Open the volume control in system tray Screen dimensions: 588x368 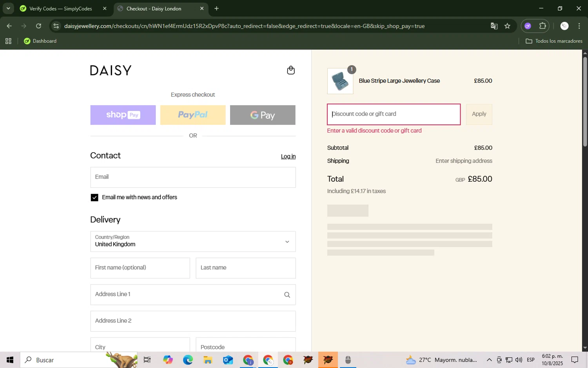coord(519,360)
